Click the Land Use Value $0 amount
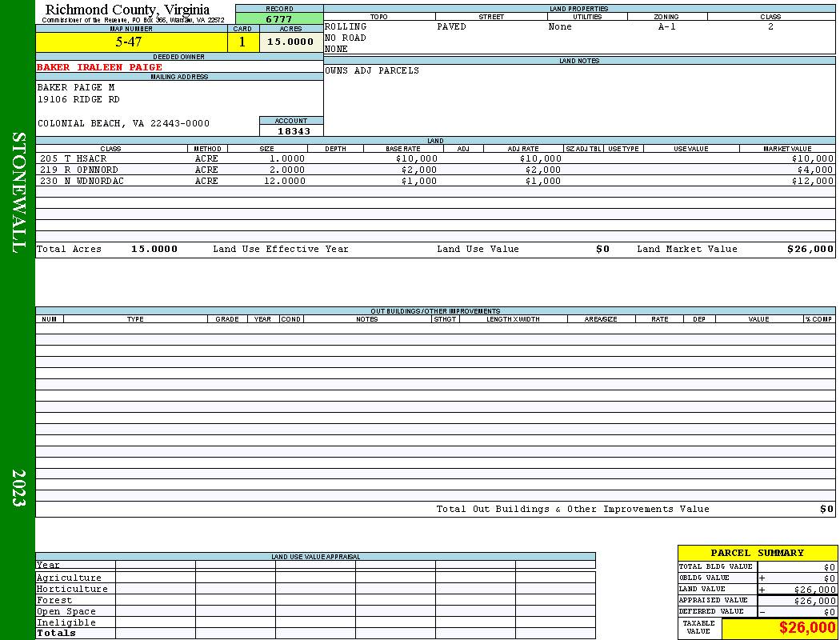Image resolution: width=840 pixels, height=640 pixels. pyautogui.click(x=602, y=249)
